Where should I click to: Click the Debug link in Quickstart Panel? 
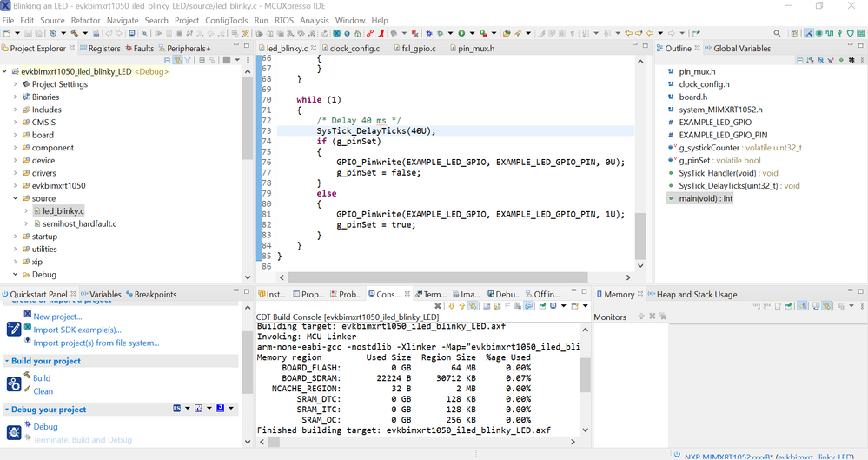click(45, 427)
